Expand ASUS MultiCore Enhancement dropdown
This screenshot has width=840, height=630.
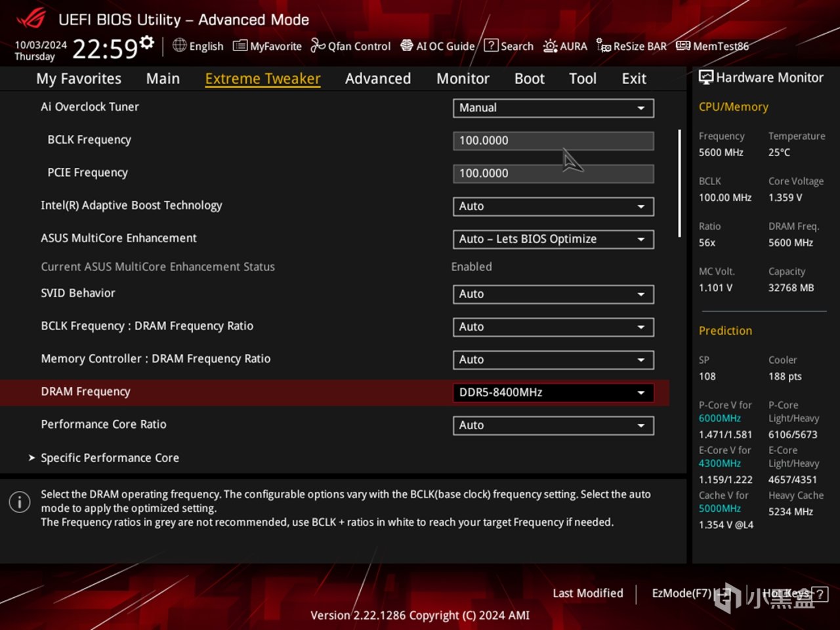tap(553, 239)
